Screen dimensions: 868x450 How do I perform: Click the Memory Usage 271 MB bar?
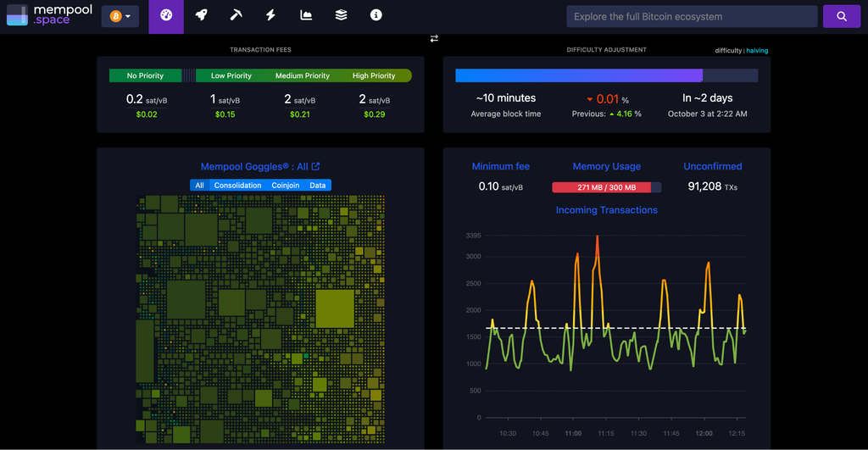[606, 187]
